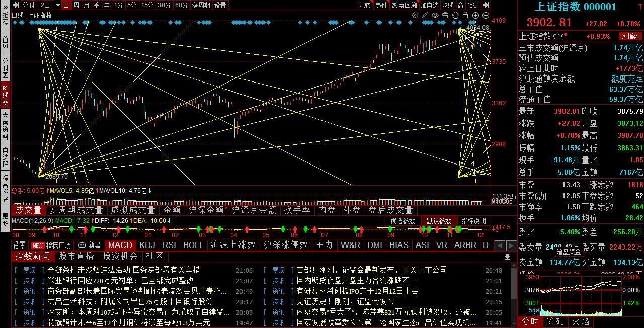Expand 更多 in left sidebar
This screenshot has width=644, height=328.
coord(5,219)
